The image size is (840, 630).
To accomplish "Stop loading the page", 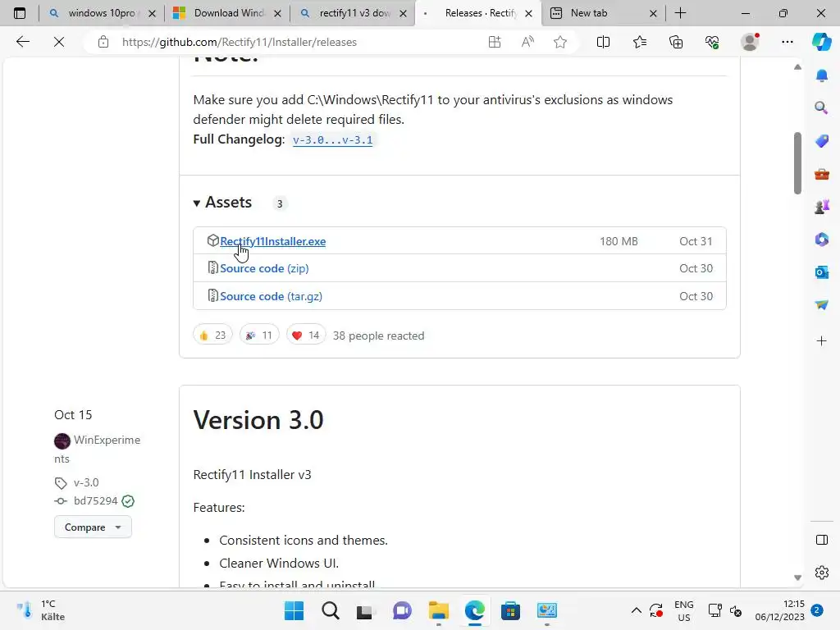I will point(59,42).
